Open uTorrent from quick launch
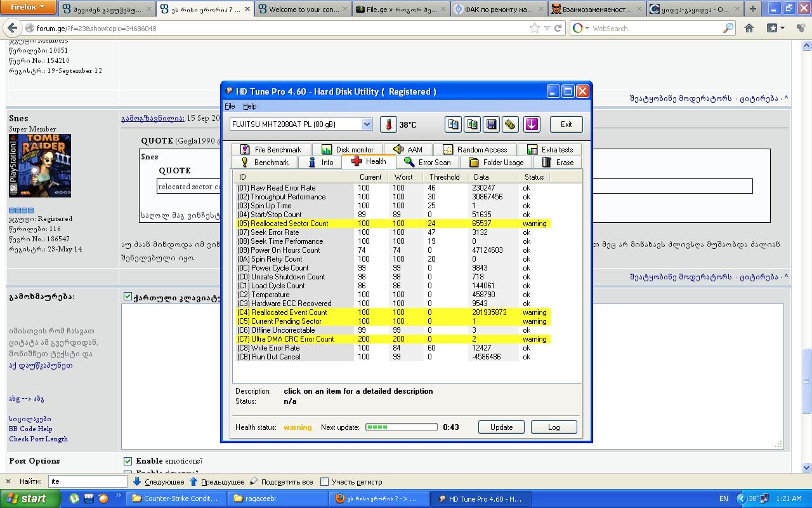 coord(74,498)
